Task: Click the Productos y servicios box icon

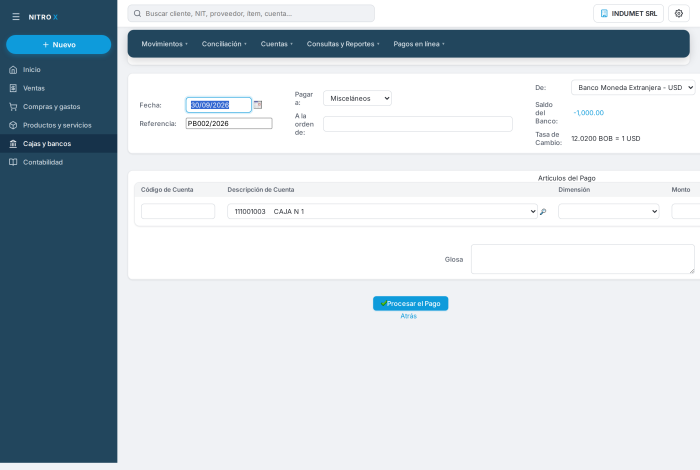Action: 13,125
